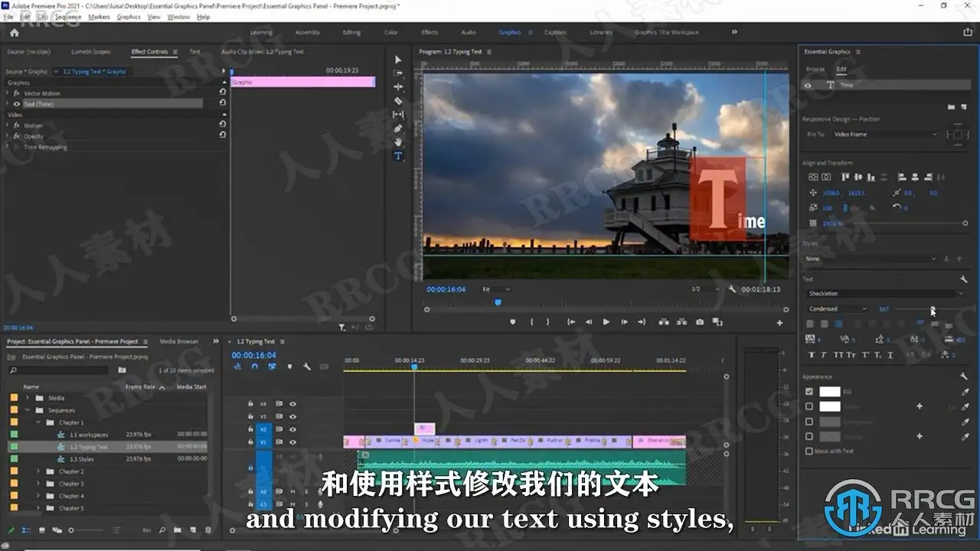Click the Quick Export share icon

[968, 32]
